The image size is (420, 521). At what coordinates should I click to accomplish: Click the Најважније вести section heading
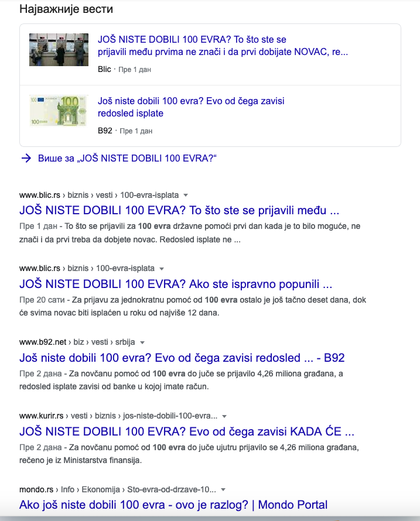66,9
